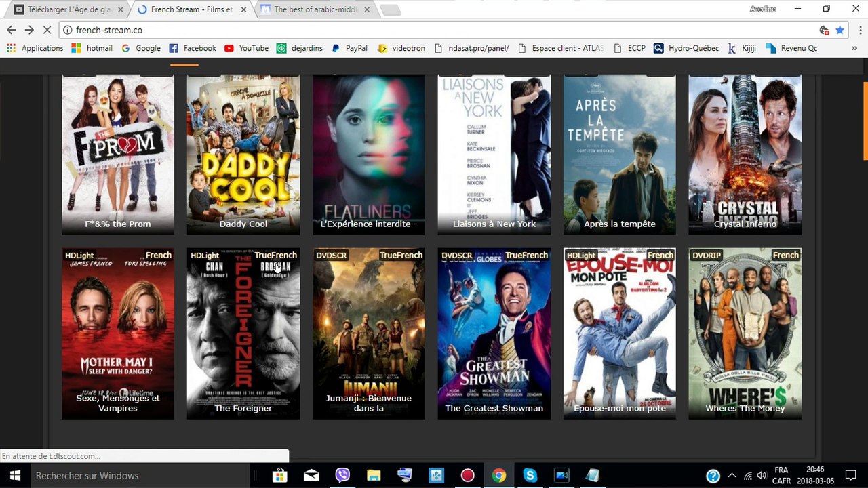The height and width of the screenshot is (488, 868).
Task: Open the Epouse-moi mon pote poster
Action: tap(620, 333)
